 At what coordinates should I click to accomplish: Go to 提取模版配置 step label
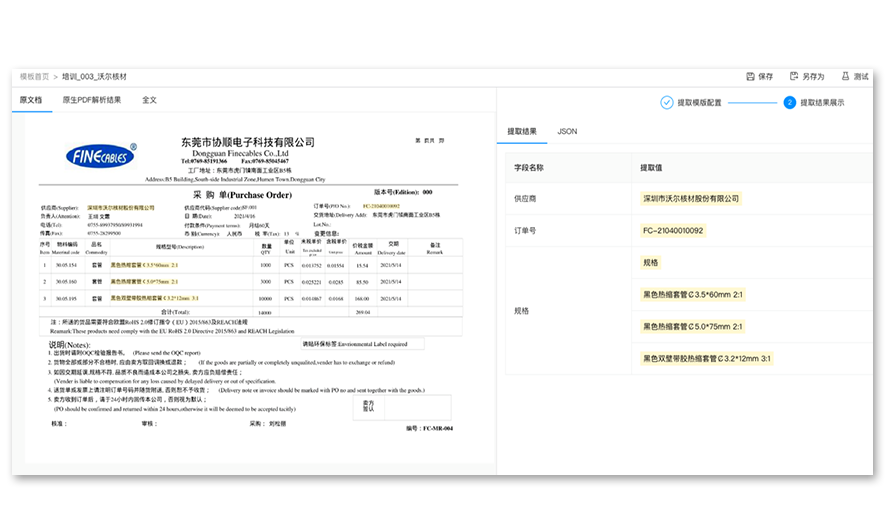(699, 103)
